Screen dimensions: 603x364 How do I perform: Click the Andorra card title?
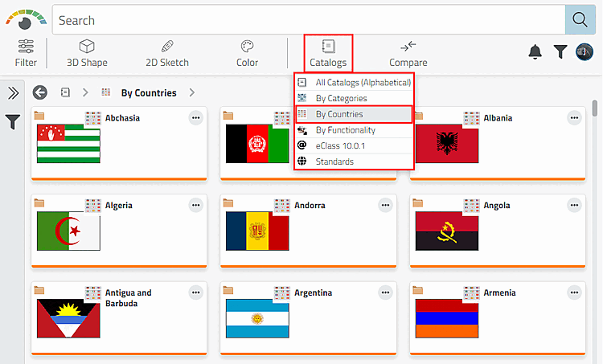coord(310,205)
